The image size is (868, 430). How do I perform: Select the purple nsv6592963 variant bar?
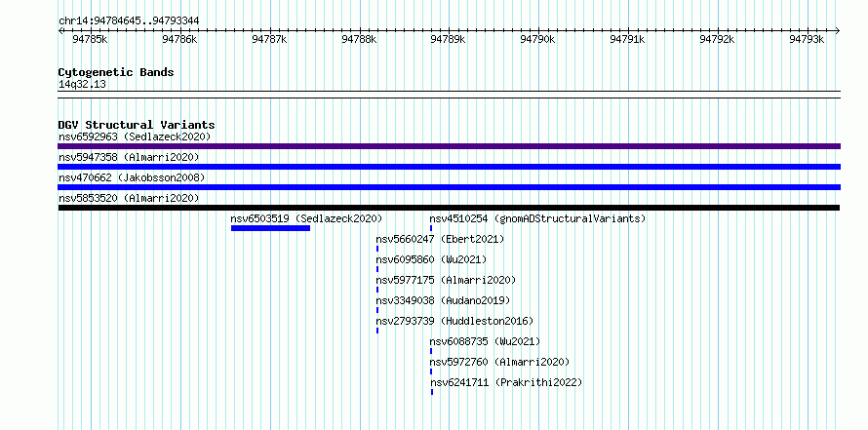[x=449, y=146]
